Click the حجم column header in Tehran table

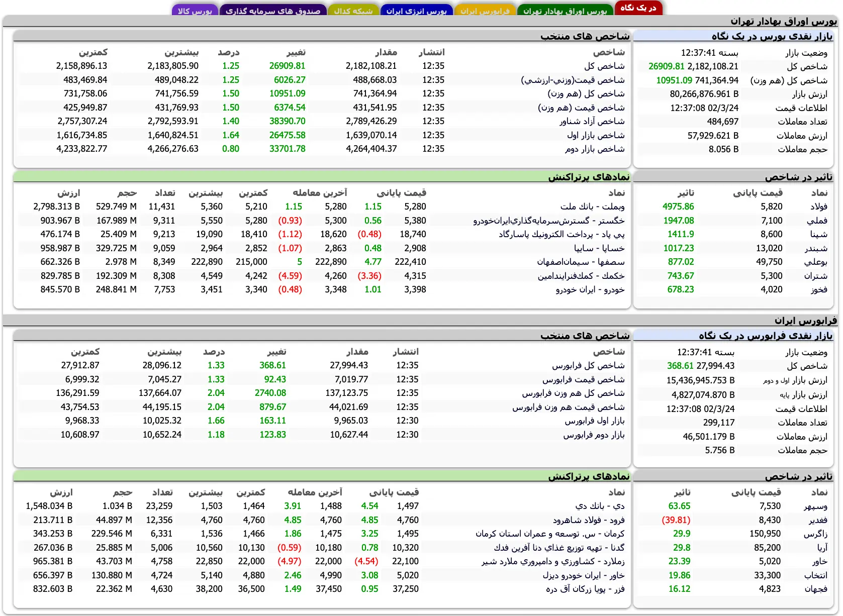(x=127, y=192)
